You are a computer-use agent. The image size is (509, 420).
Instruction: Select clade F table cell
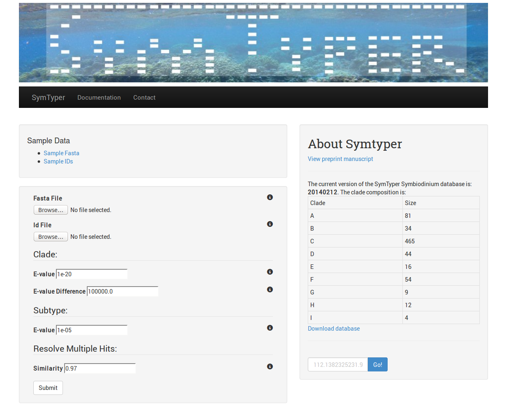(x=355, y=280)
